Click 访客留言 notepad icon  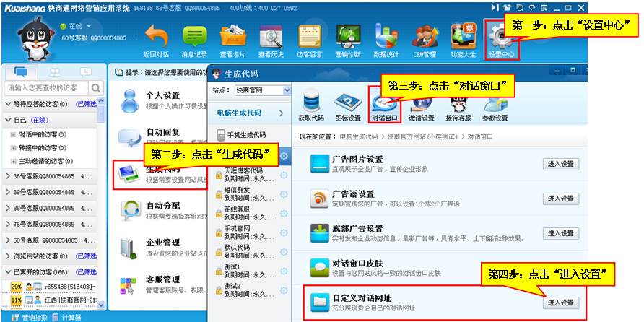pyautogui.click(x=309, y=36)
